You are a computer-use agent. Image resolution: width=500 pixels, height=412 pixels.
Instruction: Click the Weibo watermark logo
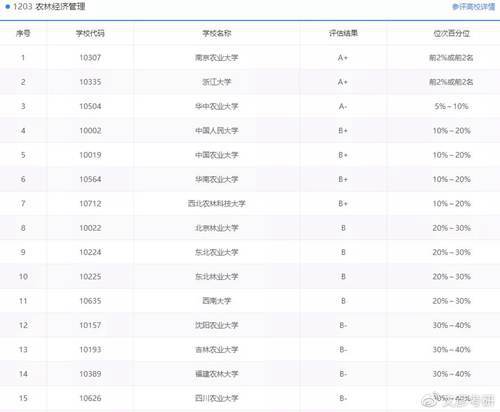[430, 401]
